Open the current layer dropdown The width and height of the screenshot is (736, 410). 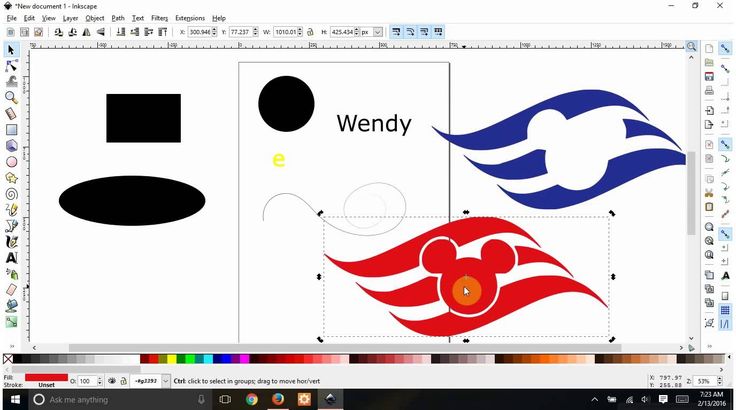pyautogui.click(x=166, y=381)
